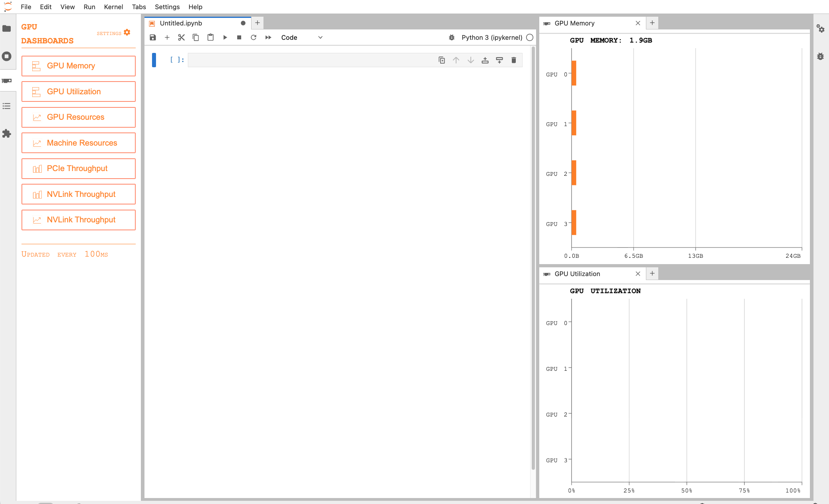Image resolution: width=829 pixels, height=504 pixels.
Task: Click the save notebook icon
Action: pyautogui.click(x=153, y=37)
